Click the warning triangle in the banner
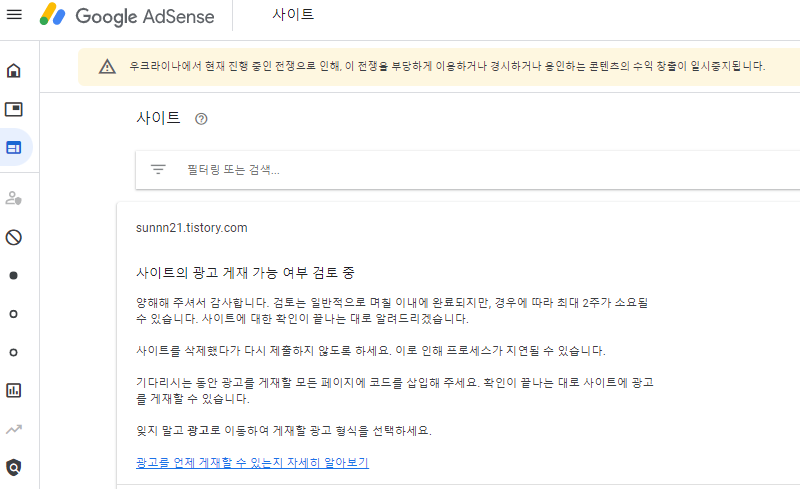Screen dimensions: 800x489 coord(107,66)
